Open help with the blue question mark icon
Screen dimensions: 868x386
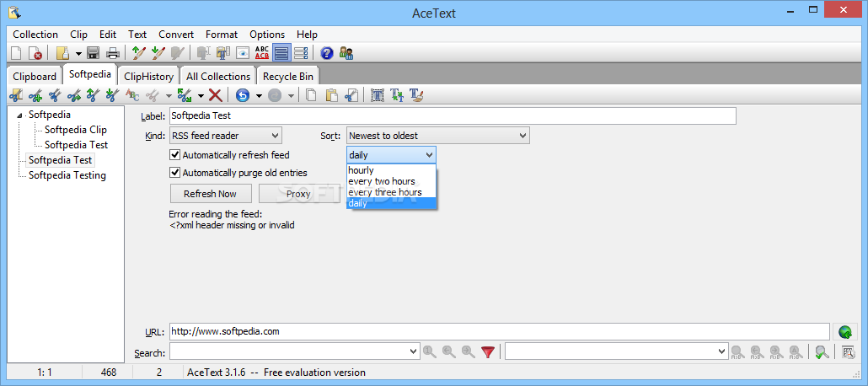(x=327, y=53)
